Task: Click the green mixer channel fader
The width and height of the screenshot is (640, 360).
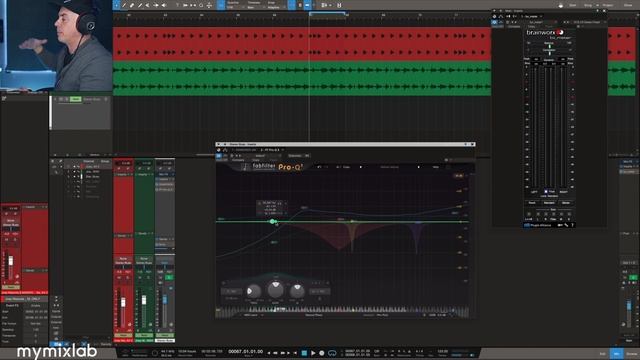Action: coord(144,300)
